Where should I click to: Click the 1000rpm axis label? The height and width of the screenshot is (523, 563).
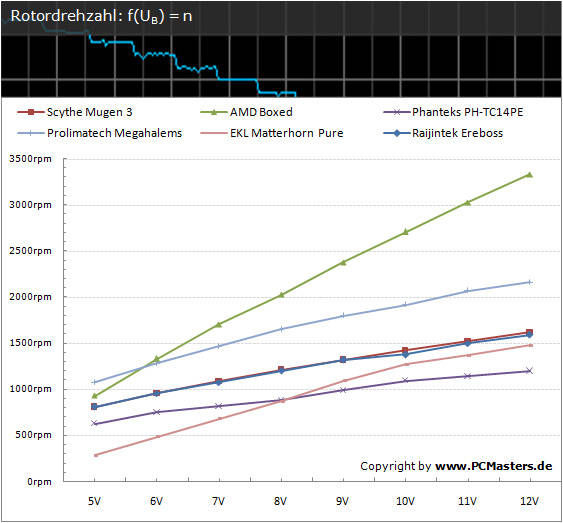(31, 389)
